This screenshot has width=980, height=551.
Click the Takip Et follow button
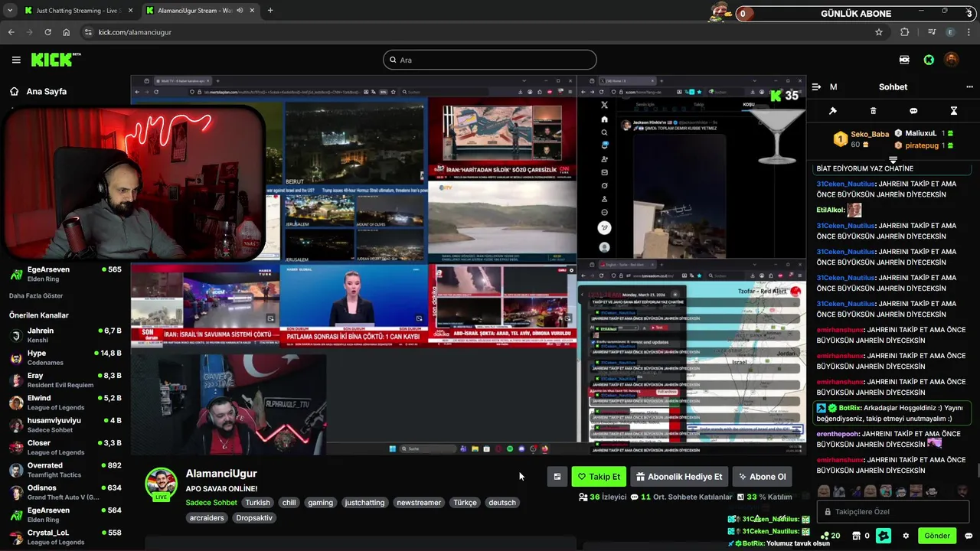[x=599, y=477]
